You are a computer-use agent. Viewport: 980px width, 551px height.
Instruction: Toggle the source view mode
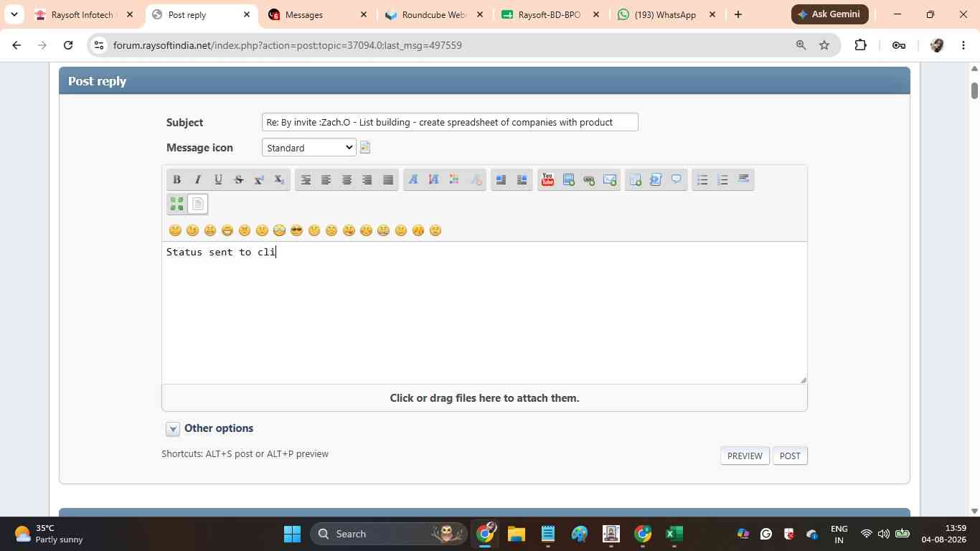click(198, 204)
